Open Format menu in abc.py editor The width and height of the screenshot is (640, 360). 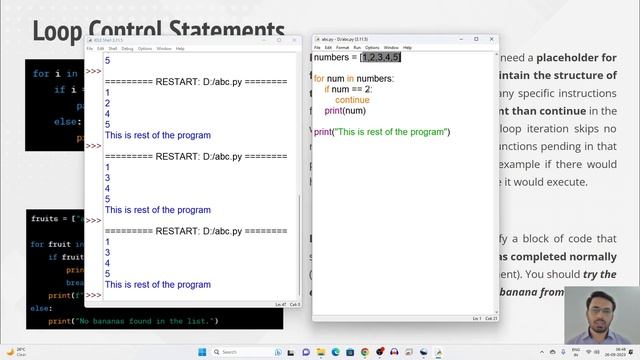[x=342, y=48]
